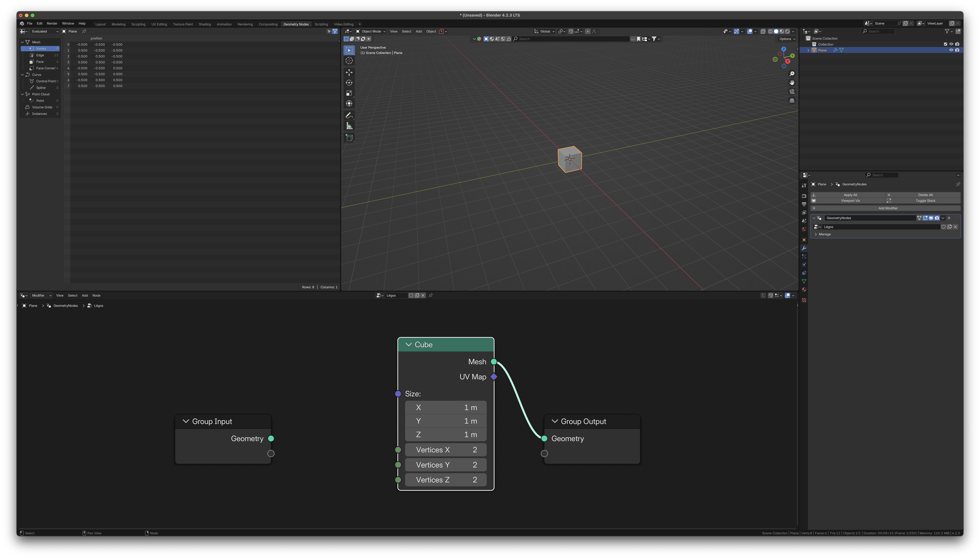Toggle snapping magnet in viewport header
This screenshot has height=558, width=980.
(571, 31)
